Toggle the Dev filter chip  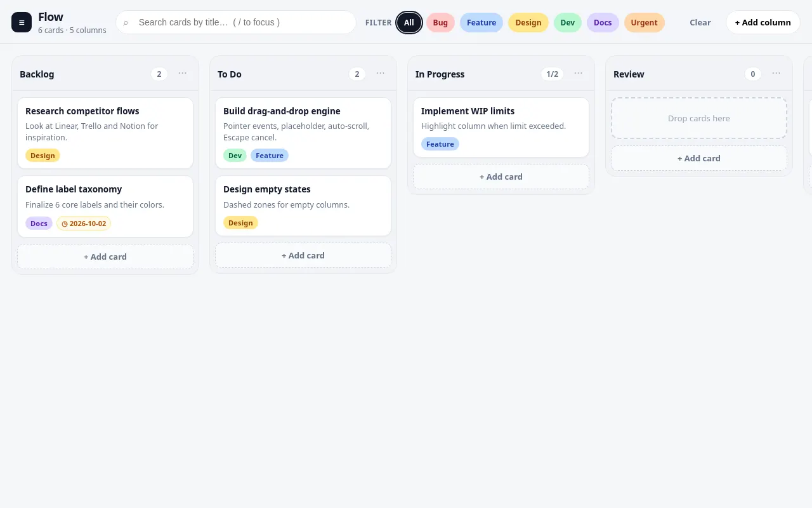point(568,22)
